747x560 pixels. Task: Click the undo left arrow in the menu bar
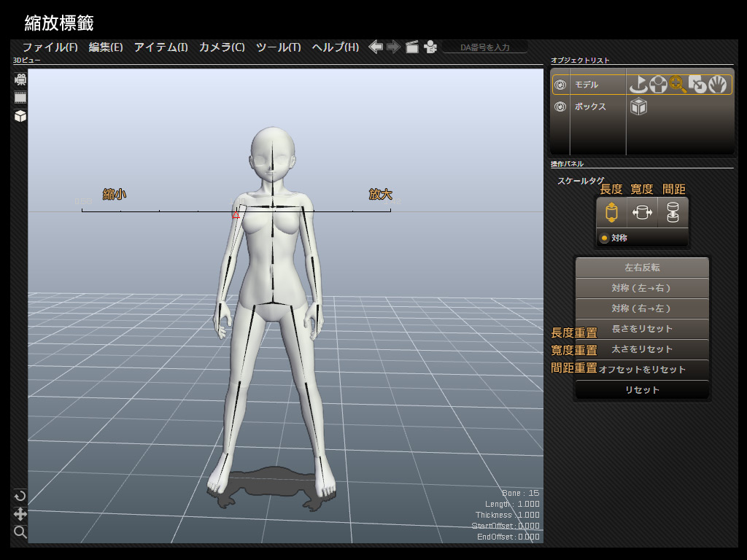pos(376,47)
